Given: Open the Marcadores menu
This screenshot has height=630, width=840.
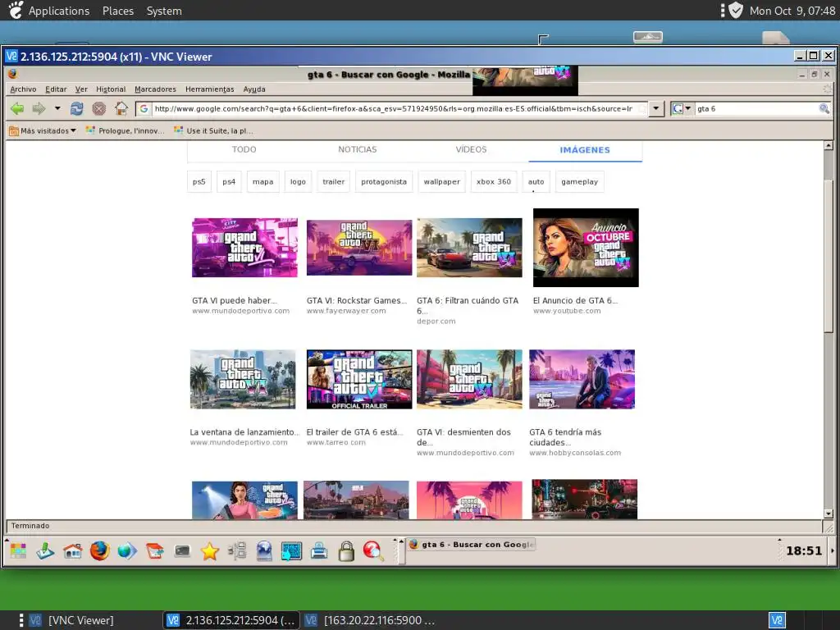Looking at the screenshot, I should 155,89.
